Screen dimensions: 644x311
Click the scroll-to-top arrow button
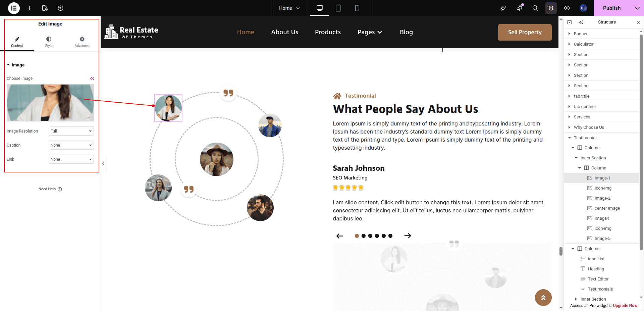pyautogui.click(x=543, y=298)
